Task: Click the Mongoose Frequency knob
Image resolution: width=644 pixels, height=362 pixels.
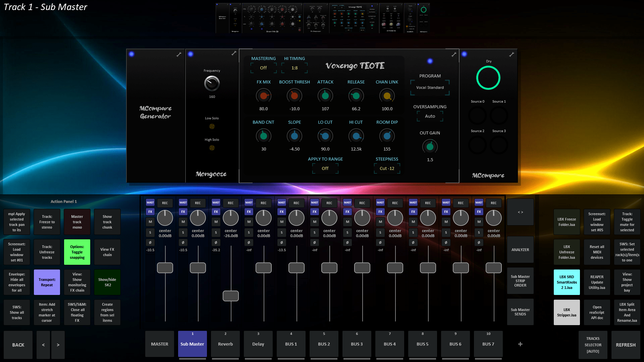Action: pyautogui.click(x=212, y=83)
